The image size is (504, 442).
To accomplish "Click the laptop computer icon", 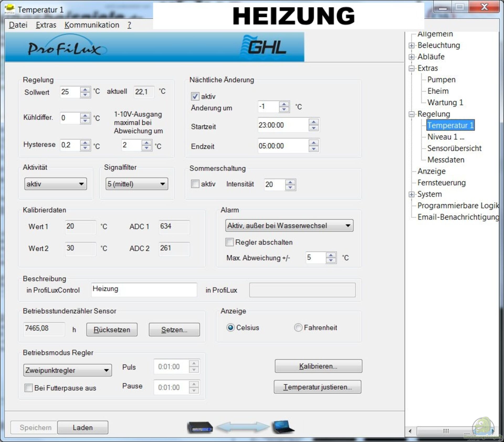I will [283, 427].
